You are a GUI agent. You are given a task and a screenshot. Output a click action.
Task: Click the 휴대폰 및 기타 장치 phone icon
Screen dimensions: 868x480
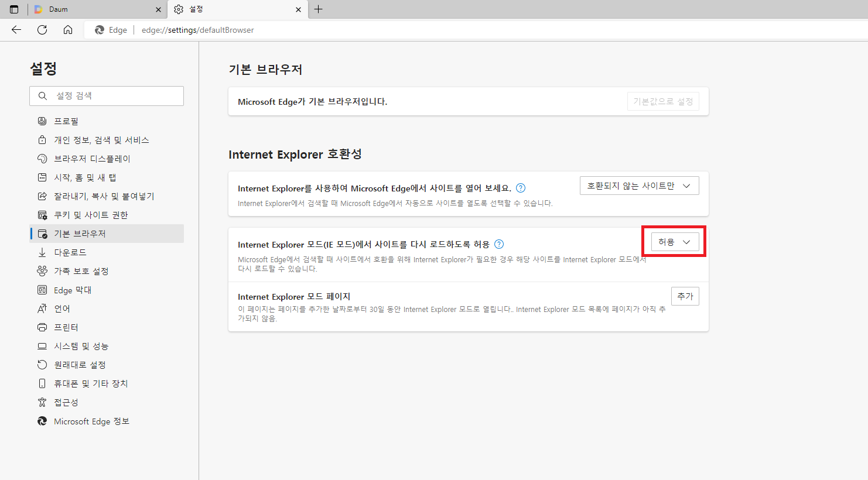tap(42, 383)
